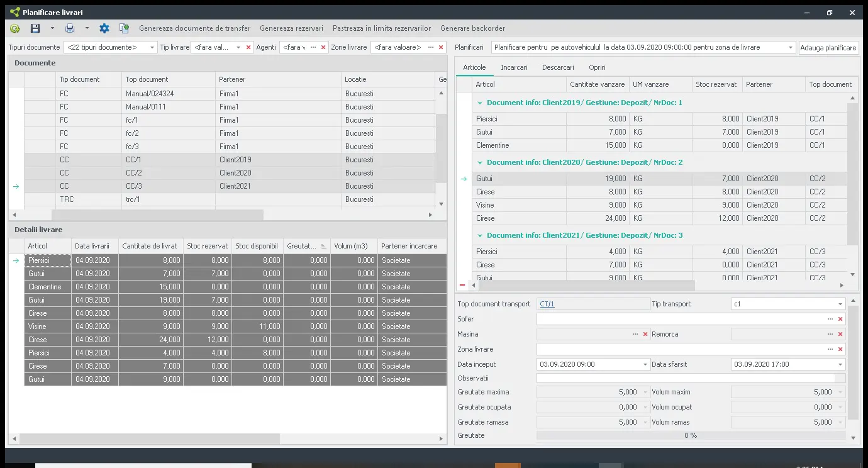The height and width of the screenshot is (468, 868).
Task: Clear Zona livrare field in details form
Action: pos(840,349)
